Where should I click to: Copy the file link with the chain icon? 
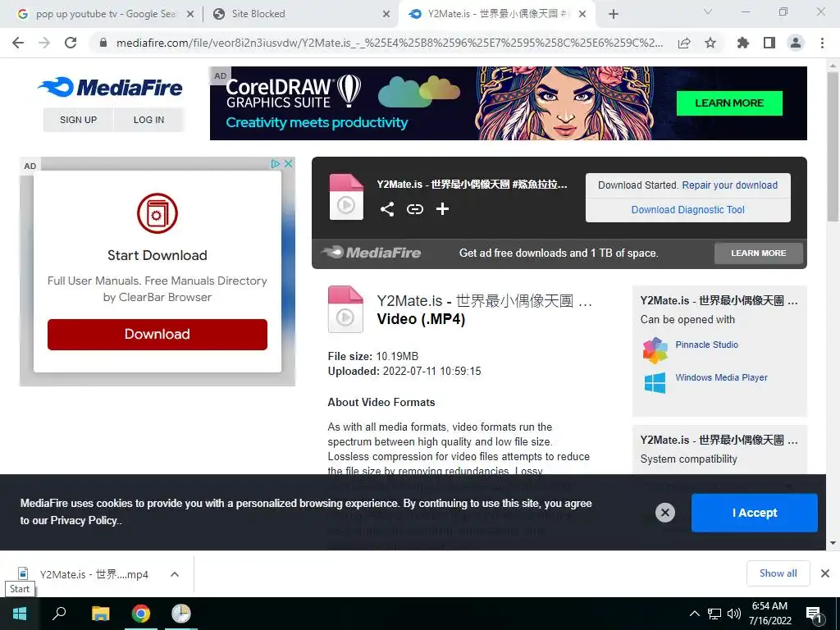(x=414, y=209)
